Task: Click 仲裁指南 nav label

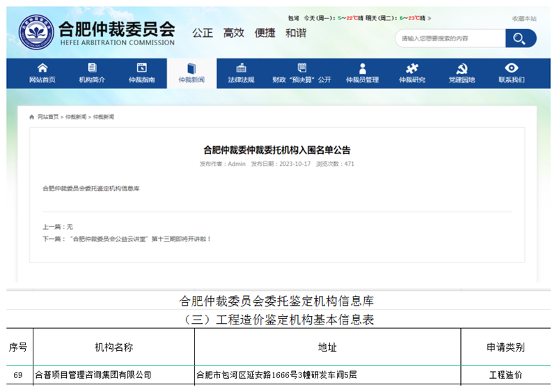Action: [142, 79]
